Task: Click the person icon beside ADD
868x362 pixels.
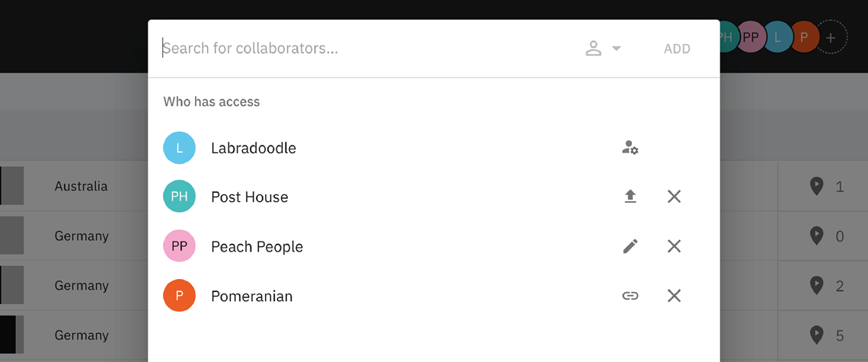Action: point(593,48)
